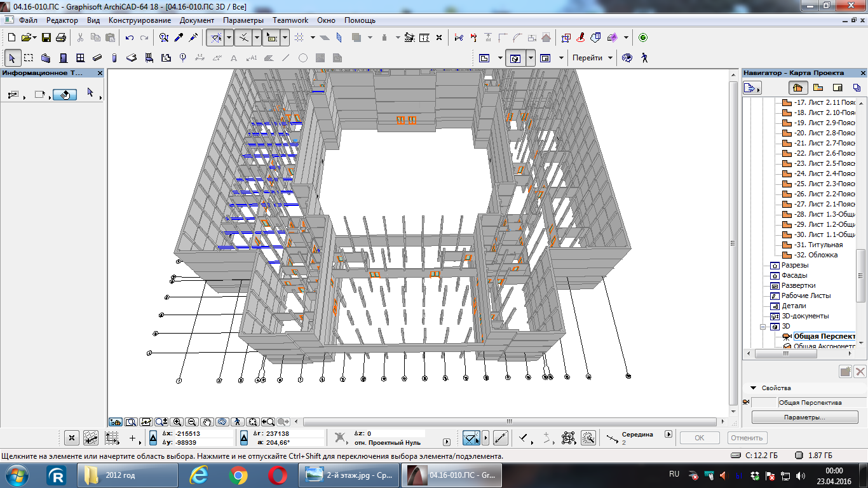This screenshot has width=868, height=488.
Task: Open the Файл menu
Action: pos(28,20)
